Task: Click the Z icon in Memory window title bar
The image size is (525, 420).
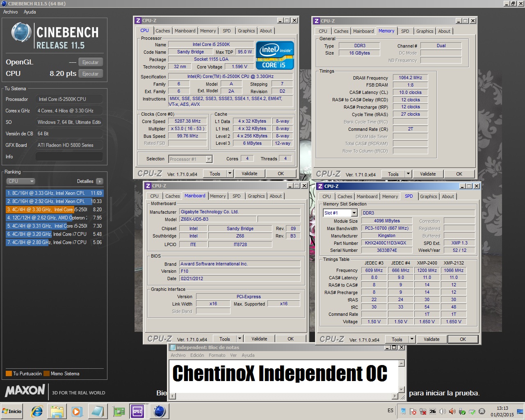Action: pyautogui.click(x=316, y=21)
